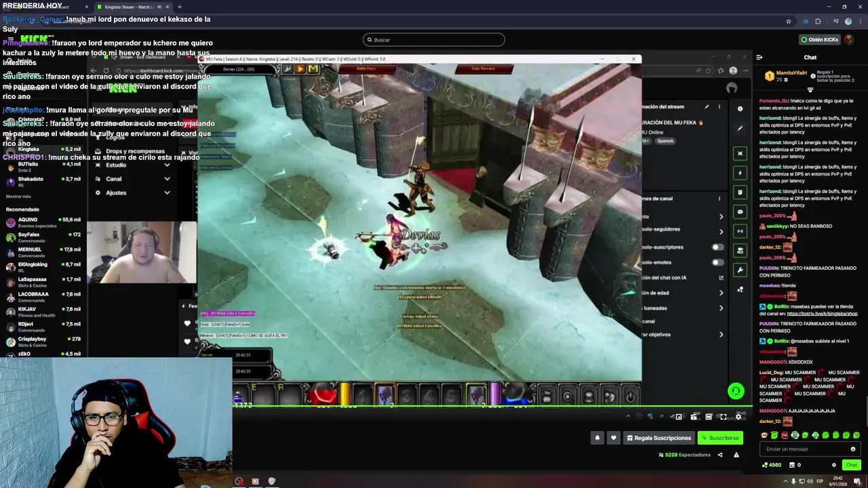Open the emoji picker in message box

pyautogui.click(x=853, y=449)
